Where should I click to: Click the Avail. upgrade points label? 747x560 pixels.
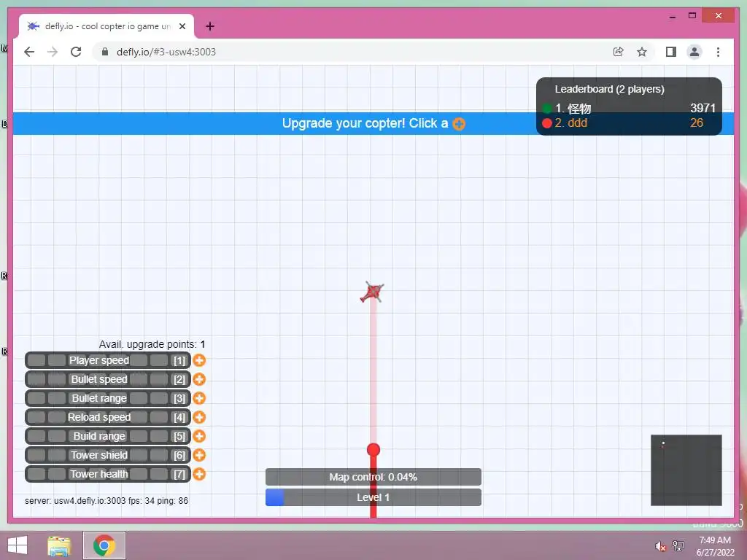[x=152, y=344]
